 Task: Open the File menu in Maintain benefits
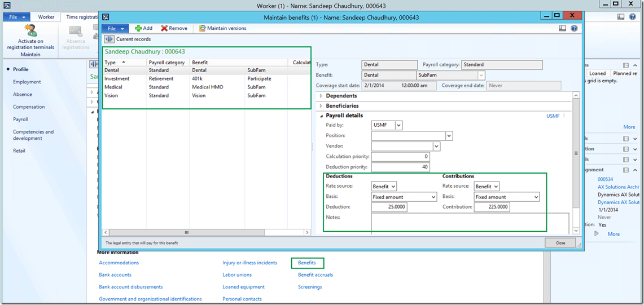click(115, 28)
